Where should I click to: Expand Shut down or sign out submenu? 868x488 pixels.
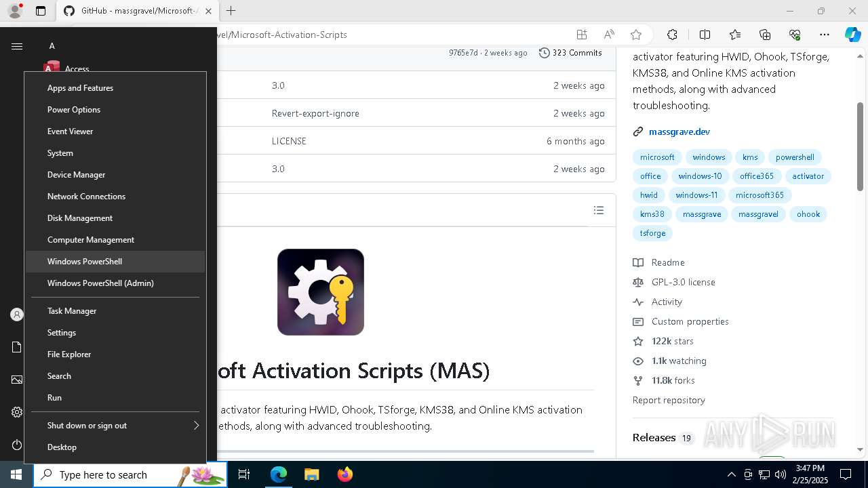click(115, 426)
